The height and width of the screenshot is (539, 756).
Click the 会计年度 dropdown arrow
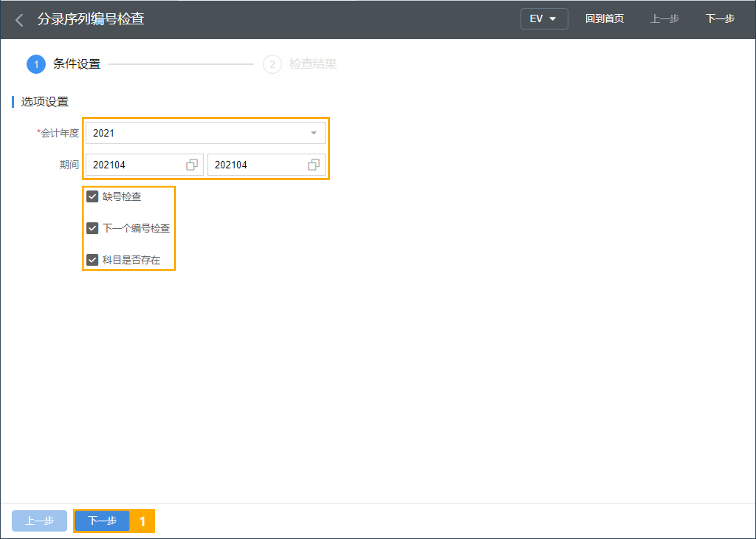[x=314, y=133]
